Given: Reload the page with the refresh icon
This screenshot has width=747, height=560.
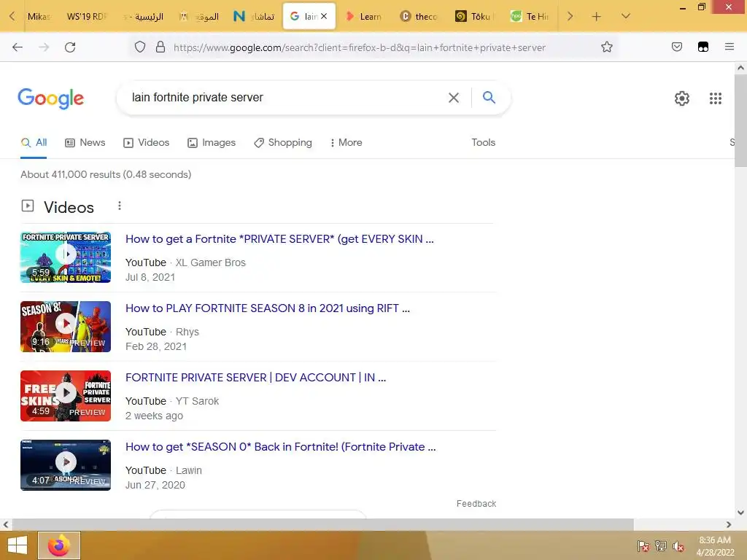Looking at the screenshot, I should tap(70, 47).
